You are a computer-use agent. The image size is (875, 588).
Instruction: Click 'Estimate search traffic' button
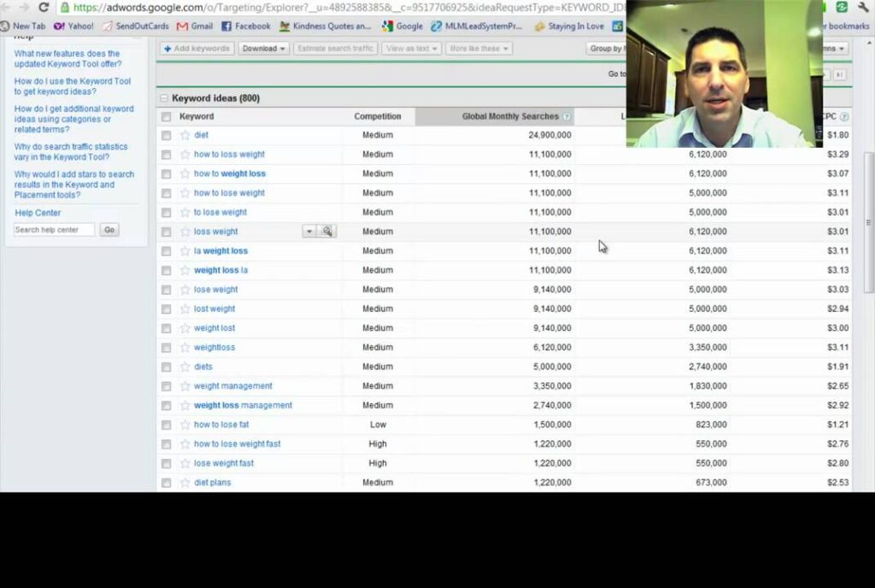[335, 49]
